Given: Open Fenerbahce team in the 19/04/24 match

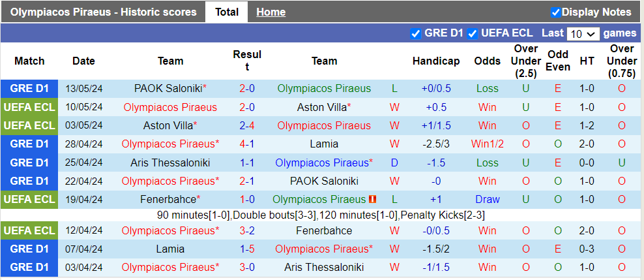Looking at the screenshot, I should coord(168,199).
